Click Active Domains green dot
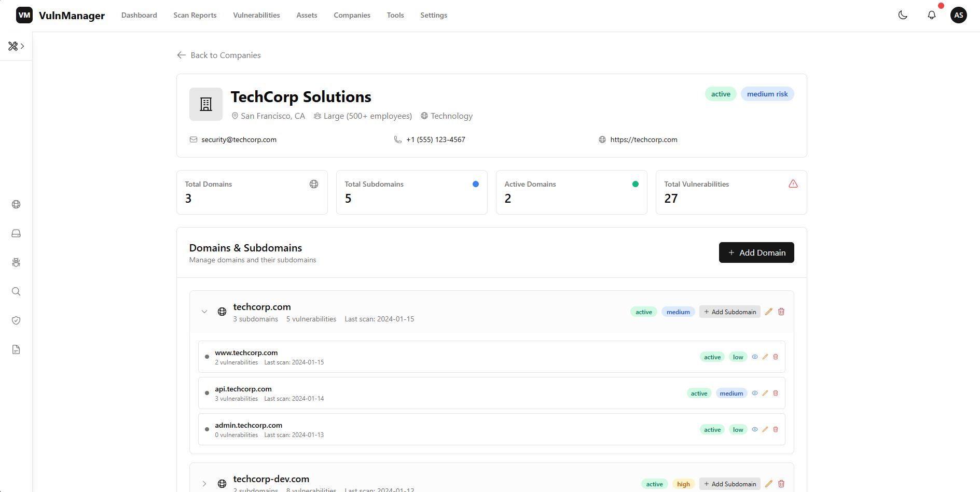The width and height of the screenshot is (980, 492). (x=636, y=184)
